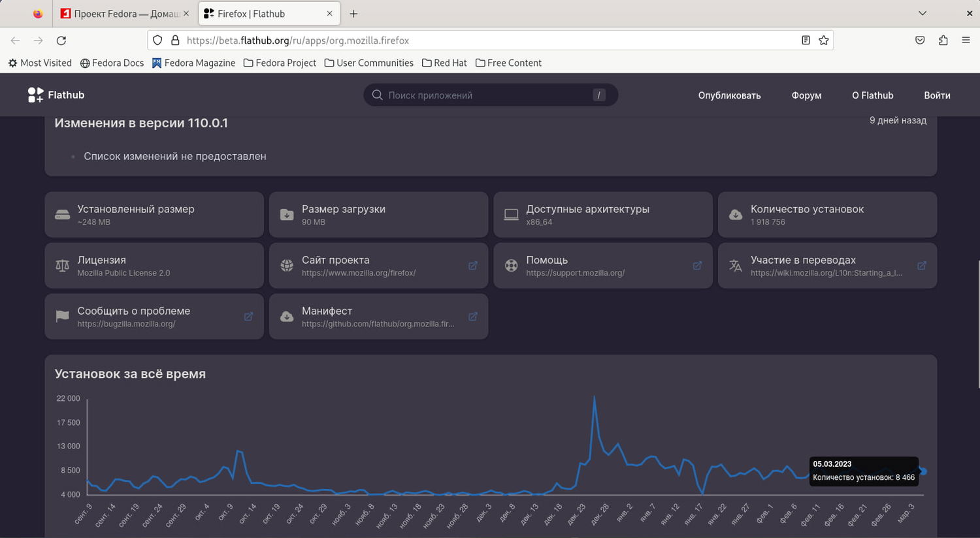Viewport: 980px width, 538px height.
Task: Click the reload page icon
Action: coord(61,40)
